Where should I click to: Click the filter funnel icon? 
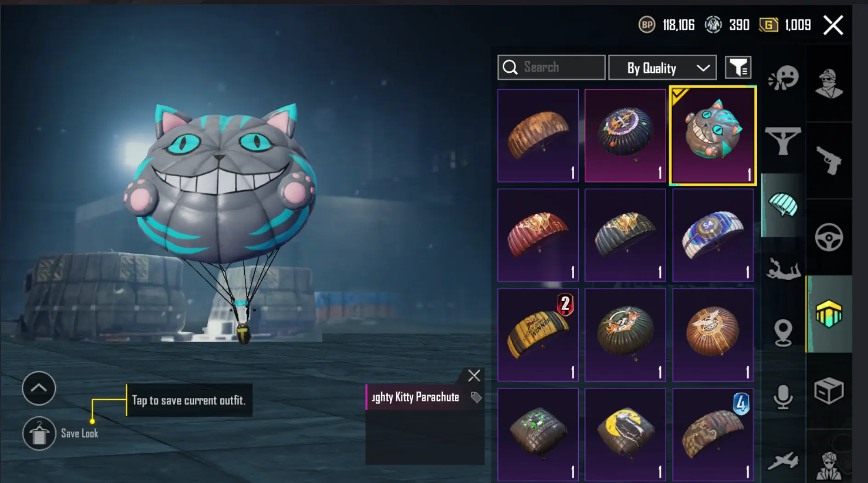pyautogui.click(x=738, y=68)
